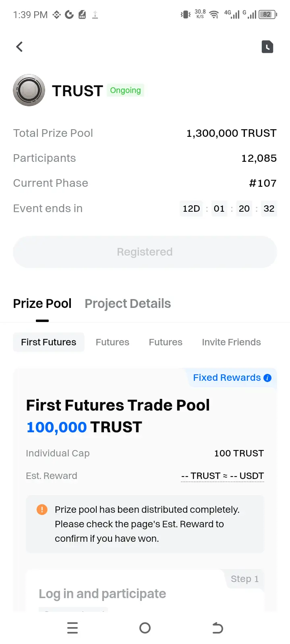The image size is (290, 644).
Task: Select the Invite Friends pool chip
Action: click(x=231, y=342)
